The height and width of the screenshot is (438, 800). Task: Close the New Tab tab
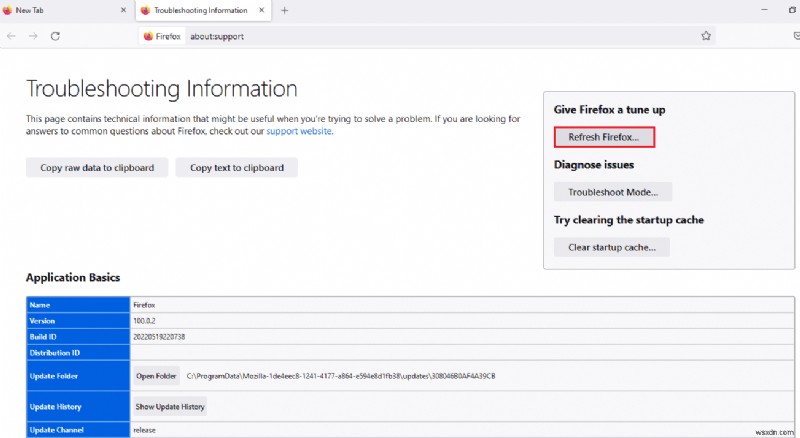pos(123,10)
